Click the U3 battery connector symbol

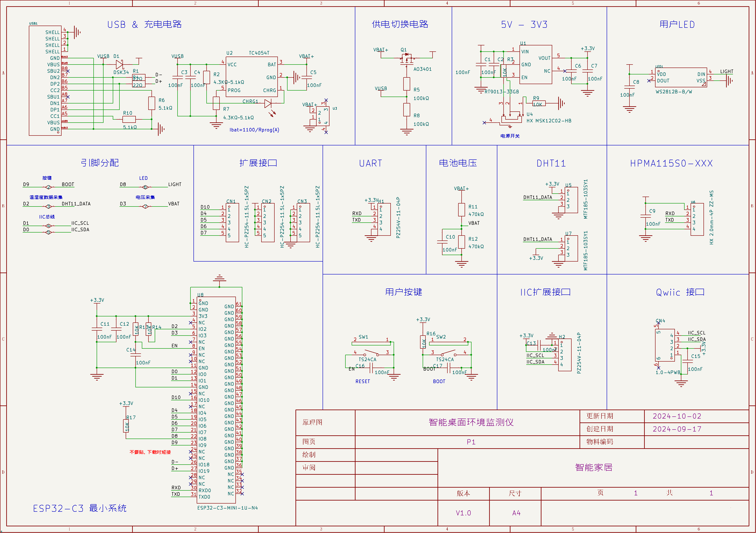(323, 116)
